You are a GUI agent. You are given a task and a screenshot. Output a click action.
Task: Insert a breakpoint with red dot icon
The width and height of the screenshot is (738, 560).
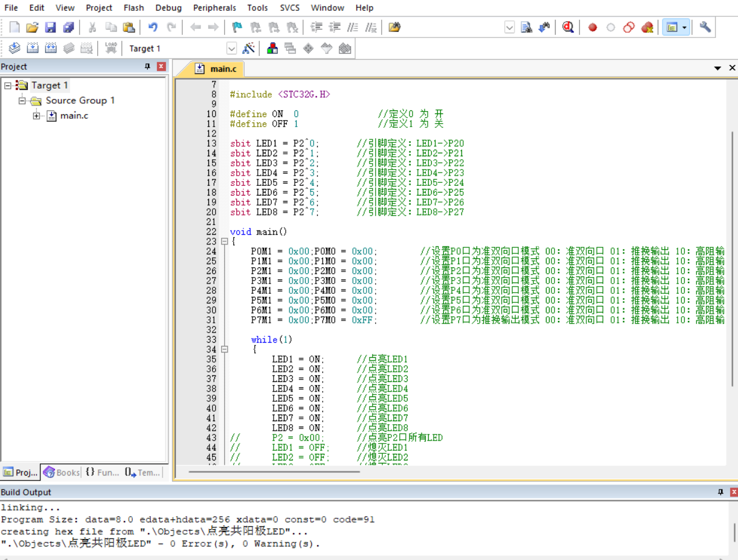(592, 27)
